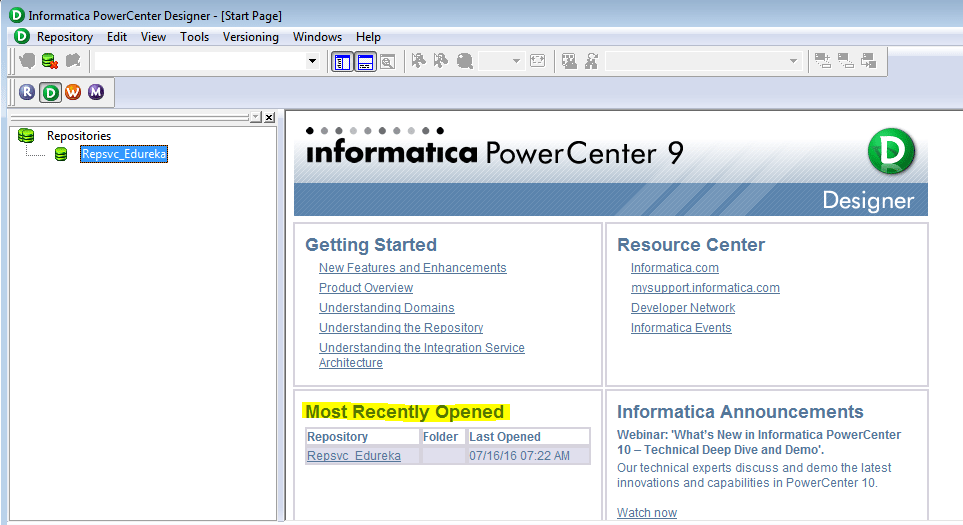Open the Repository menu
Screen dimensions: 963x525
64,37
